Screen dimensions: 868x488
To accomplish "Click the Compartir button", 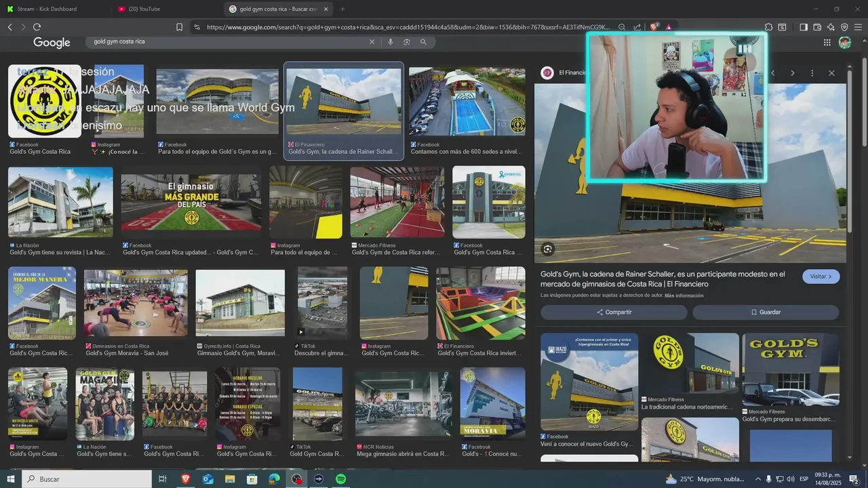I will point(614,312).
